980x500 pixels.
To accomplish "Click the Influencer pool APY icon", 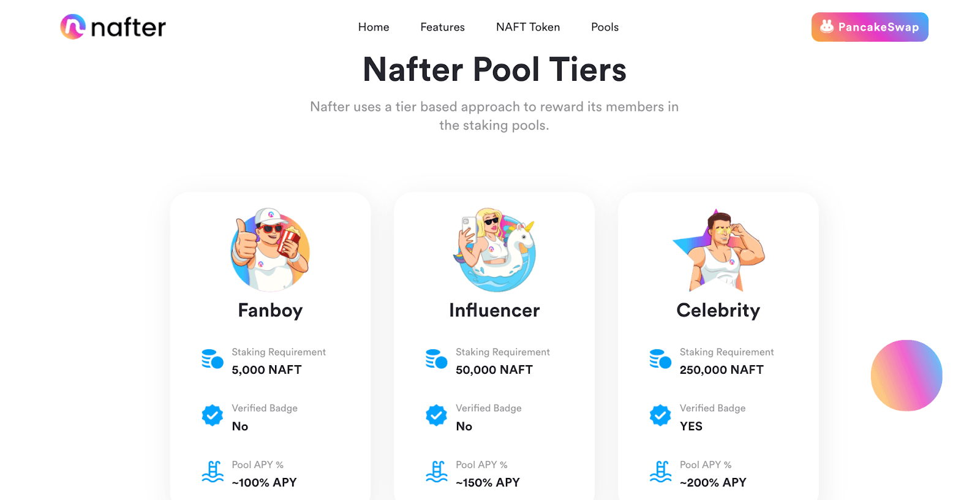I will click(437, 472).
